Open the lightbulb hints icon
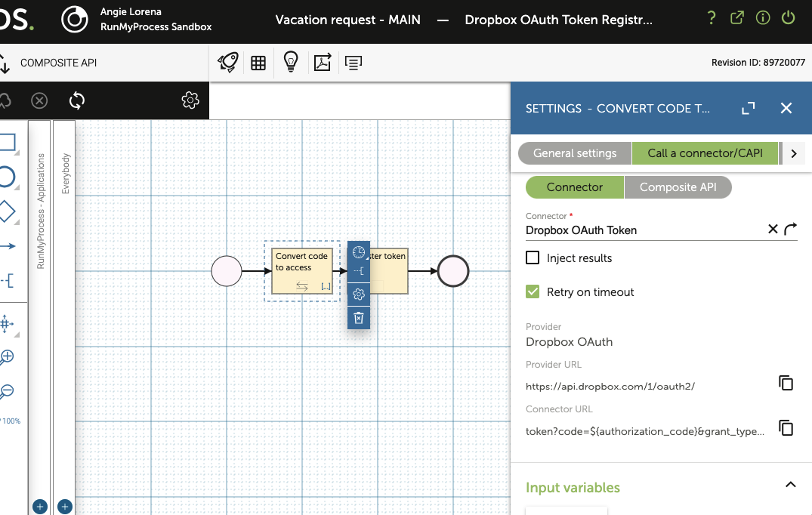812x515 pixels. tap(291, 62)
